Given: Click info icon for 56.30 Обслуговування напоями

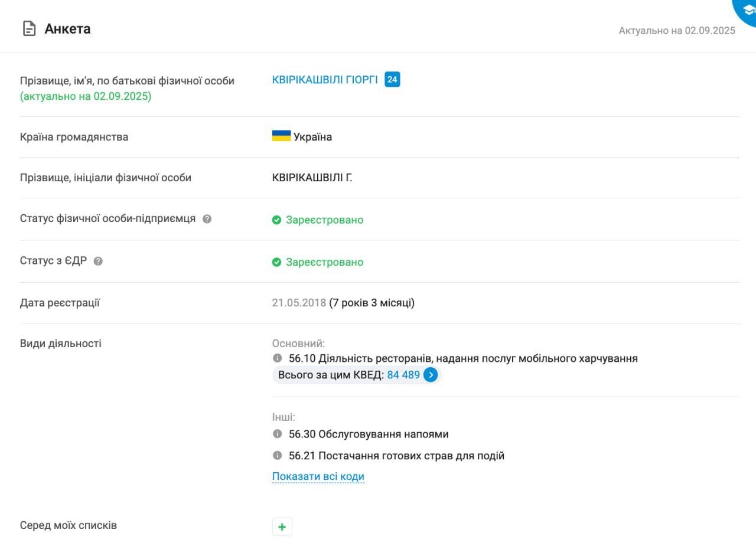Looking at the screenshot, I should [278, 434].
